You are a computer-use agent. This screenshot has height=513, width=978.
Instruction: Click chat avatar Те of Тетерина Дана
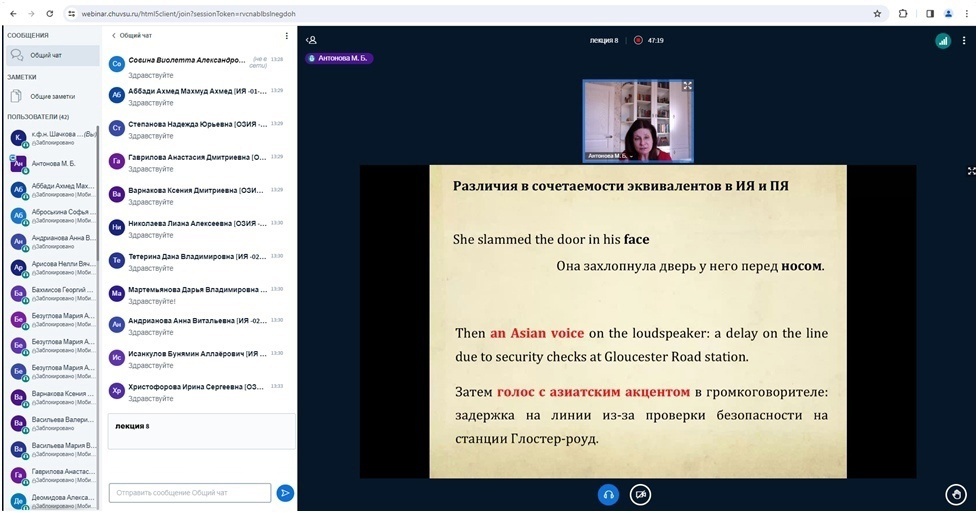[117, 260]
